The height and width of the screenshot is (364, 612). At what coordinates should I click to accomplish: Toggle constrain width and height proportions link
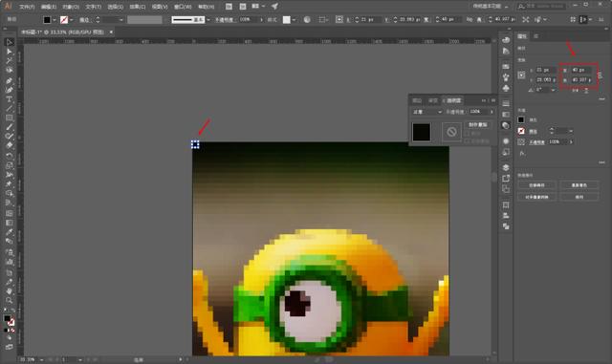click(600, 75)
